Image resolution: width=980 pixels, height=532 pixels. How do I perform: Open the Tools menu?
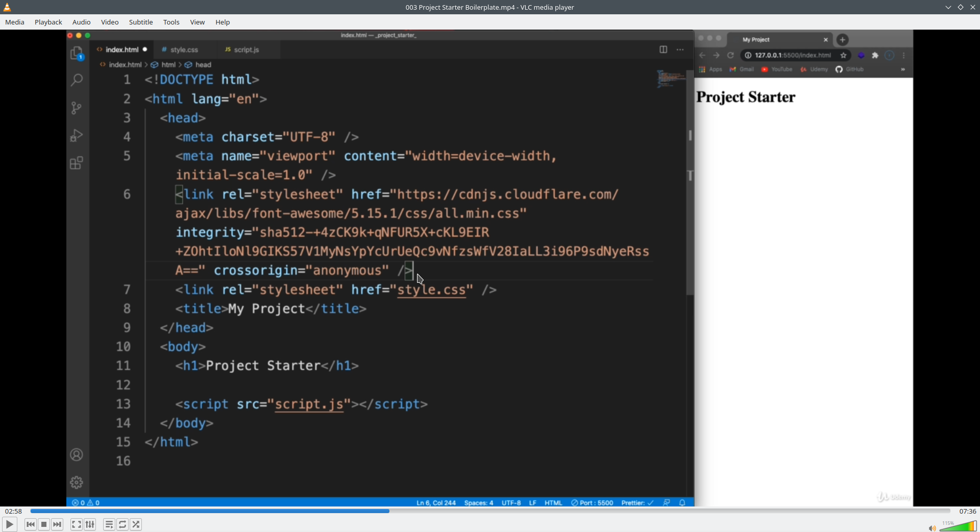pos(171,22)
